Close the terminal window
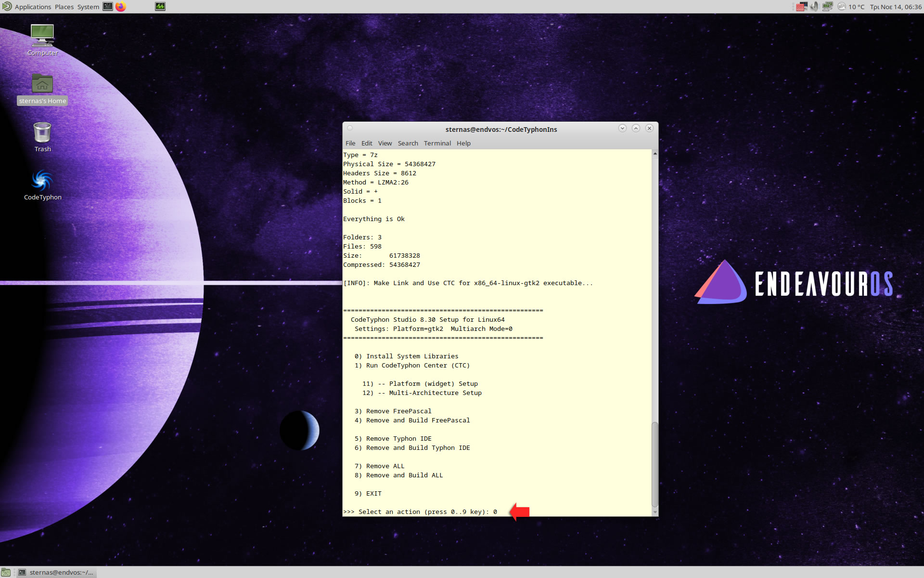The height and width of the screenshot is (578, 924). click(x=649, y=128)
